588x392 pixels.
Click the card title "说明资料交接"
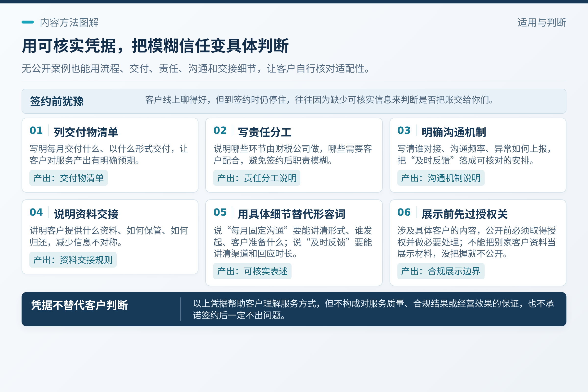click(x=86, y=214)
